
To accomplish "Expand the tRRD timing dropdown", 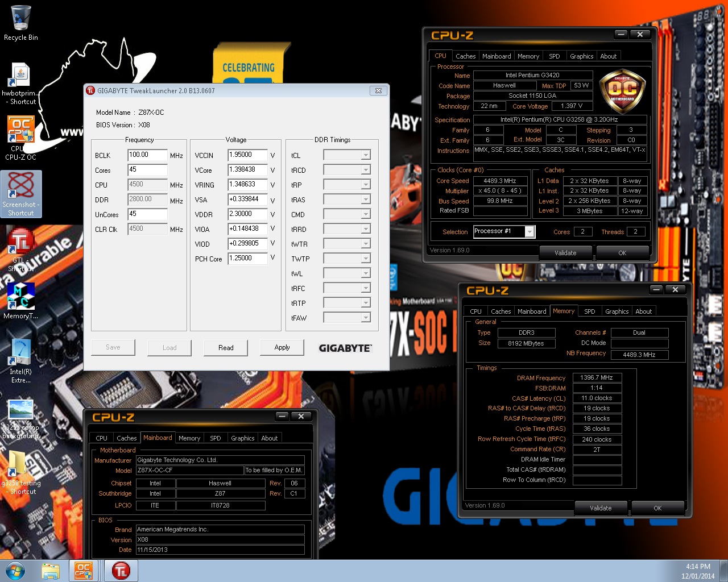I will 366,229.
